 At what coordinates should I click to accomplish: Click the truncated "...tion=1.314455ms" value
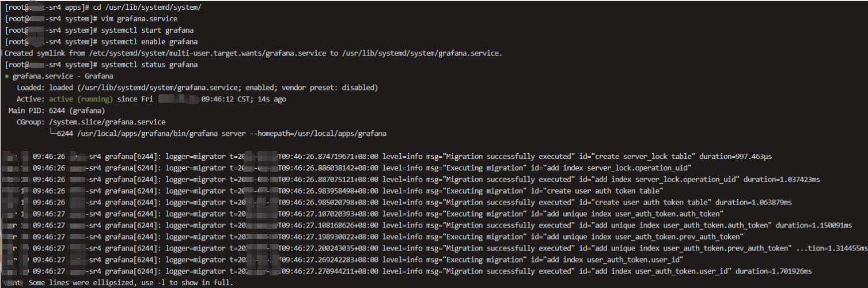(x=831, y=249)
